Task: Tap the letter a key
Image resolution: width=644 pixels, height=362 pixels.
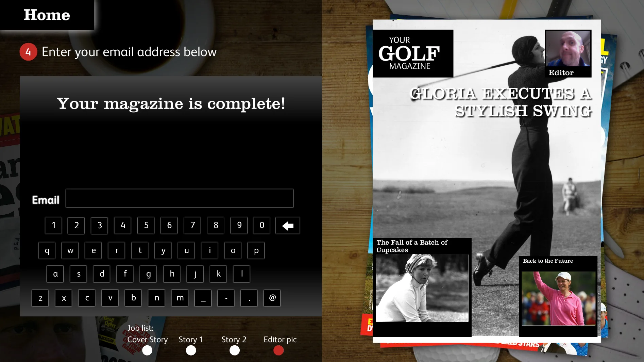Action: pos(55,274)
